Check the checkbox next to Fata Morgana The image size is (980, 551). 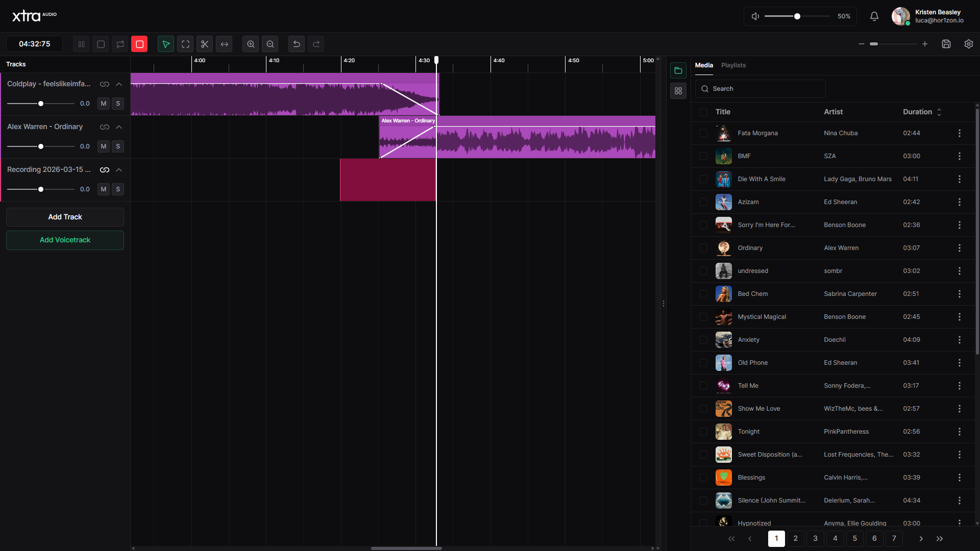(x=703, y=133)
